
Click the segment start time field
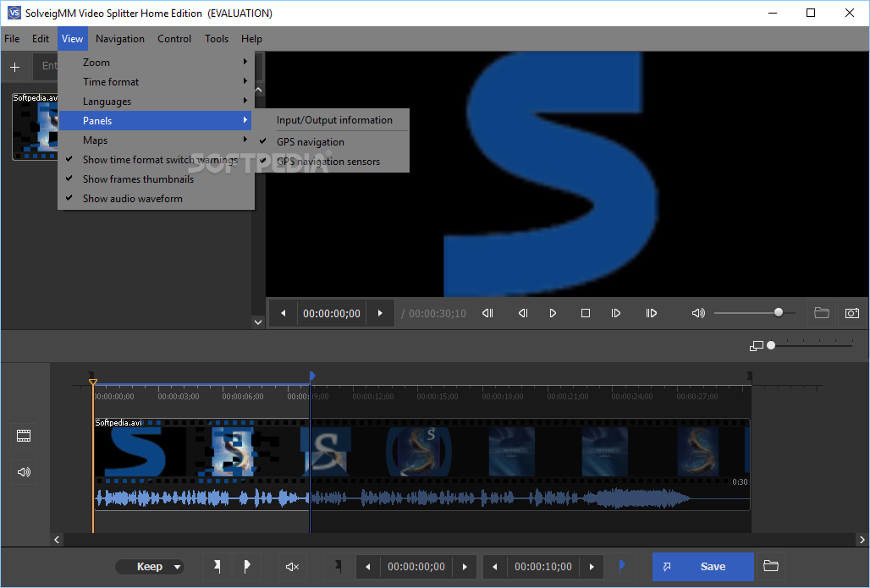point(416,567)
